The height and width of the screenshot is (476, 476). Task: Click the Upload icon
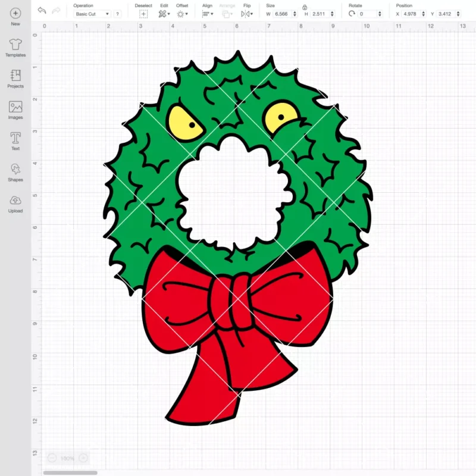(15, 201)
